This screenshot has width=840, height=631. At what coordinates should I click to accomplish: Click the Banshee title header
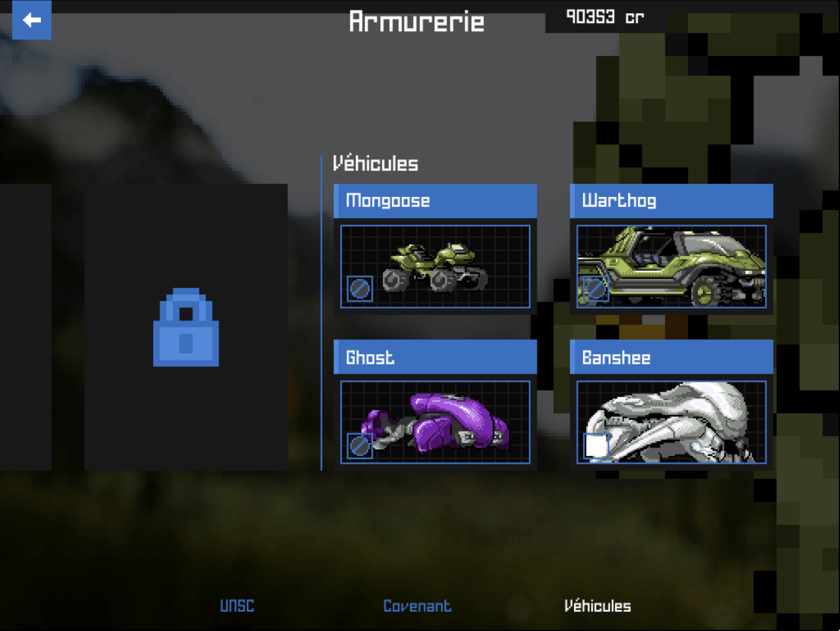tap(671, 357)
